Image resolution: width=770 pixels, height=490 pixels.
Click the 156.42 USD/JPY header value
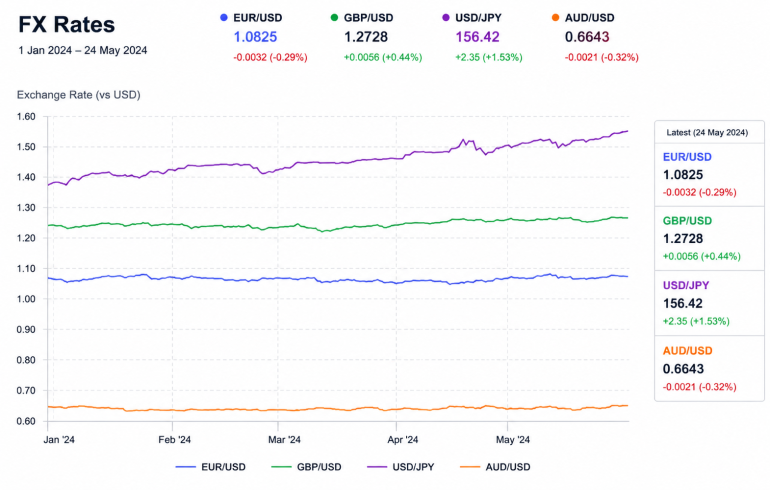(x=477, y=37)
